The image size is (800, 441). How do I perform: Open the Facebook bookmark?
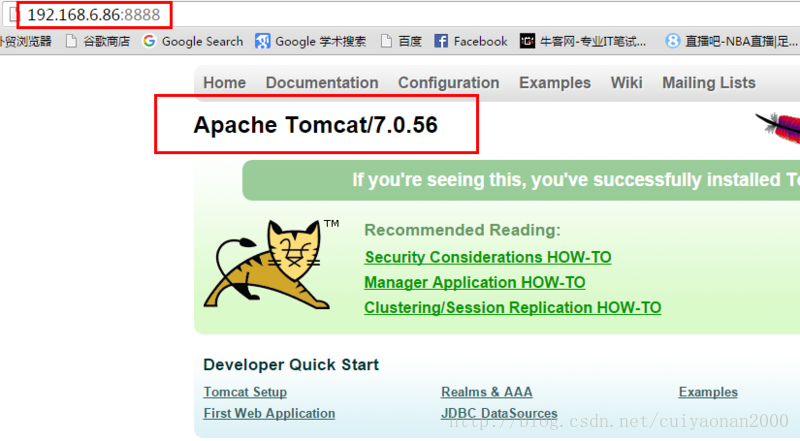(471, 41)
